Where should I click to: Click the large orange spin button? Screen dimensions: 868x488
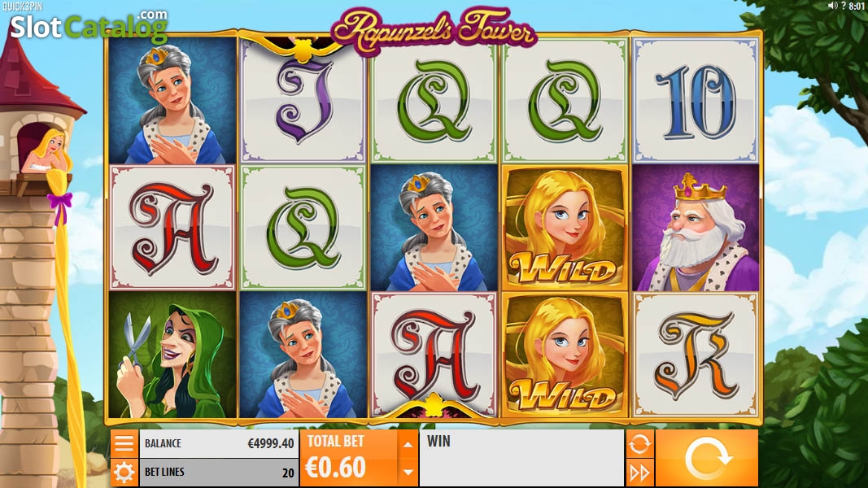(707, 458)
